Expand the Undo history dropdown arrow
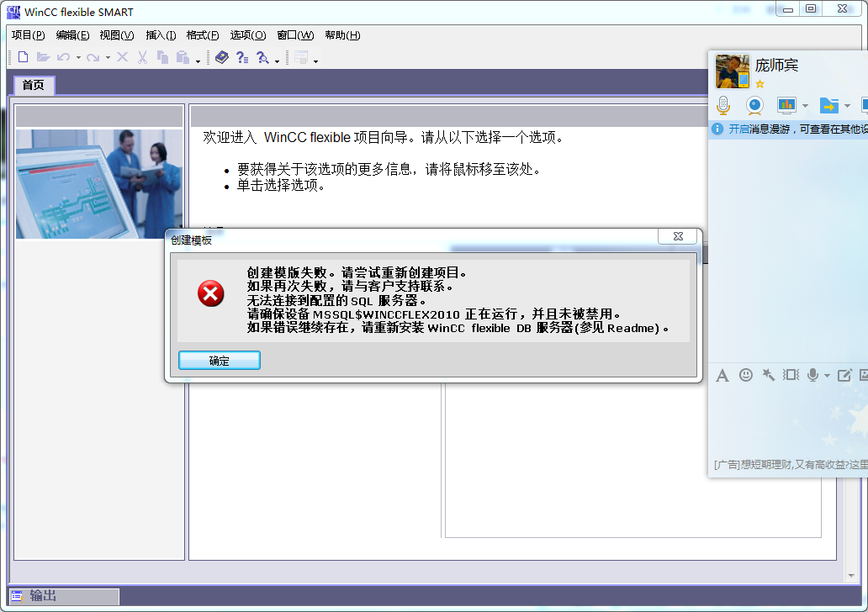Viewport: 868px width, 612px height. click(x=78, y=57)
